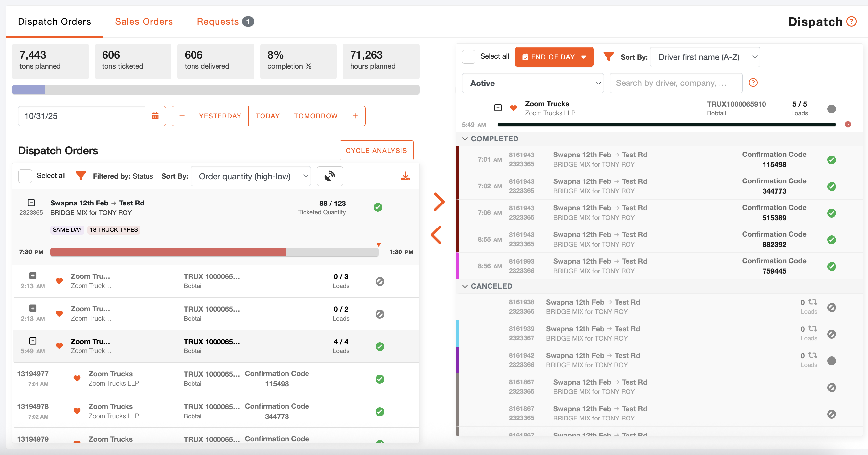The width and height of the screenshot is (868, 455).
Task: Click the CYCLE ANALYSIS button
Action: click(376, 151)
